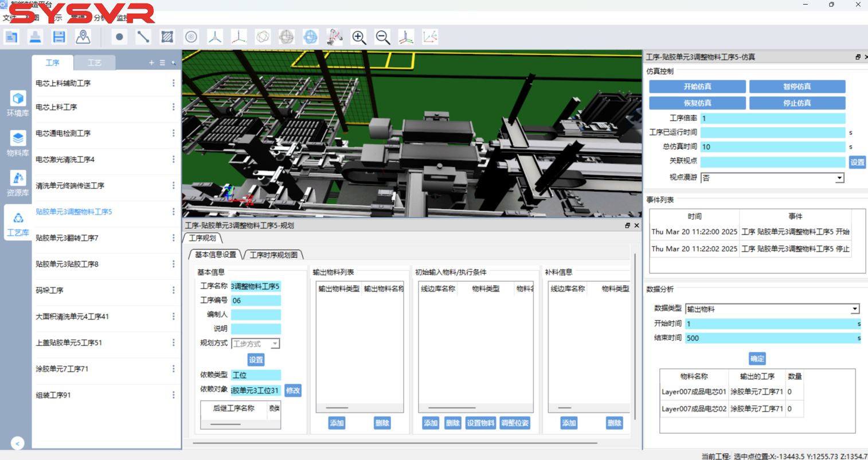Select the line segment tool
Viewport: 868px width, 460px height.
[x=143, y=37]
